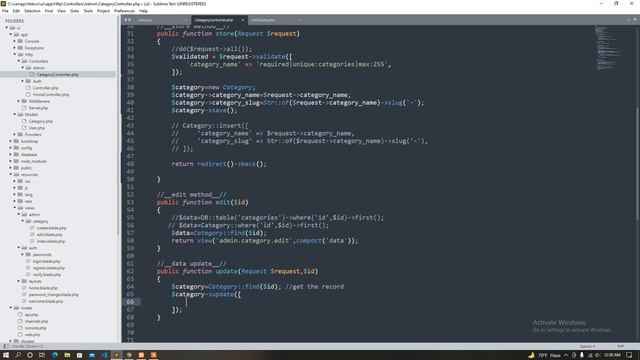Open the Find menu
This screenshot has width=640, height=360.
coord(49,11)
